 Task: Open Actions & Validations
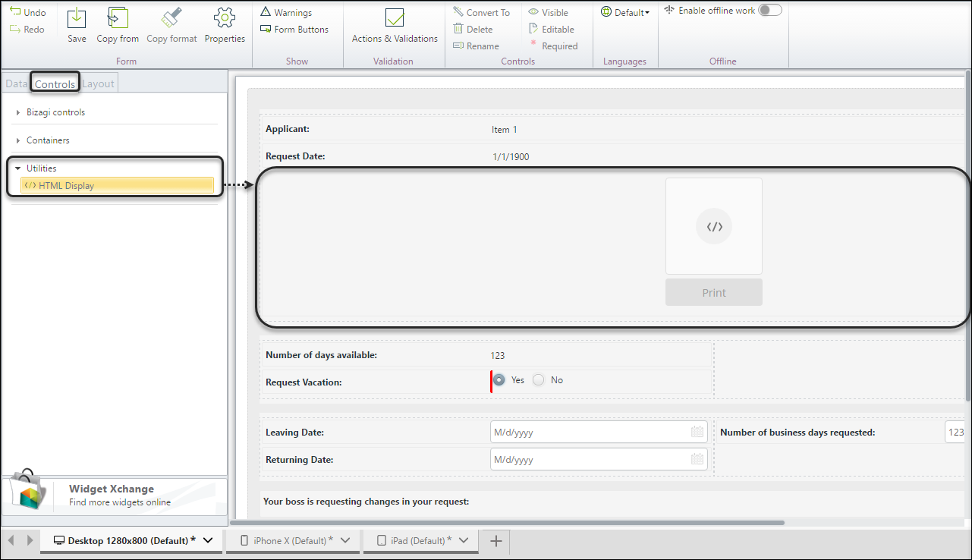(x=395, y=26)
